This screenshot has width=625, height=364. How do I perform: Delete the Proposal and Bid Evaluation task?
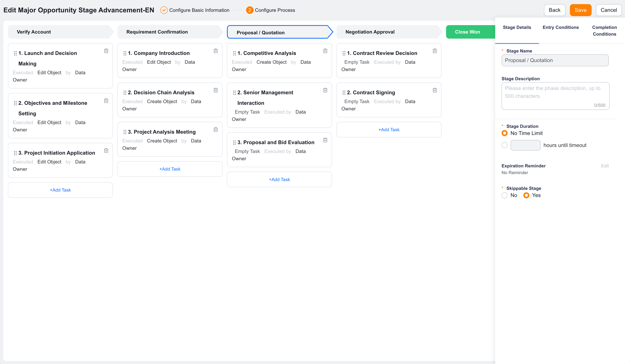click(x=325, y=140)
